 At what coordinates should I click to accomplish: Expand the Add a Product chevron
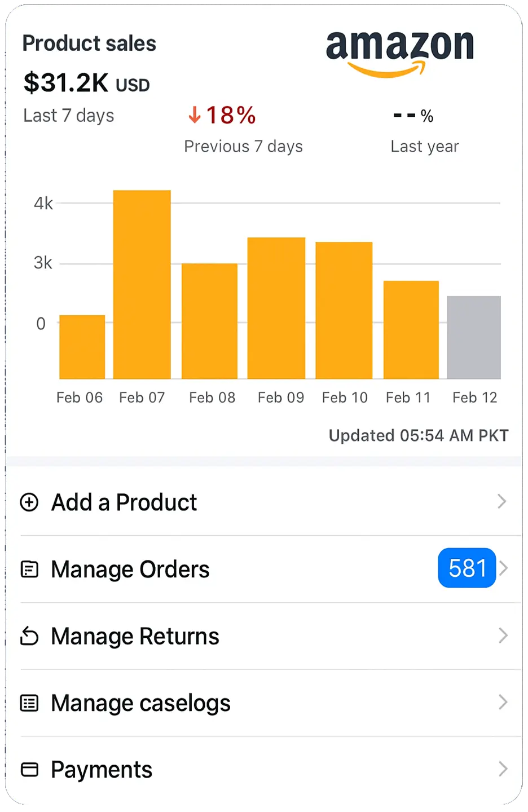(x=501, y=501)
